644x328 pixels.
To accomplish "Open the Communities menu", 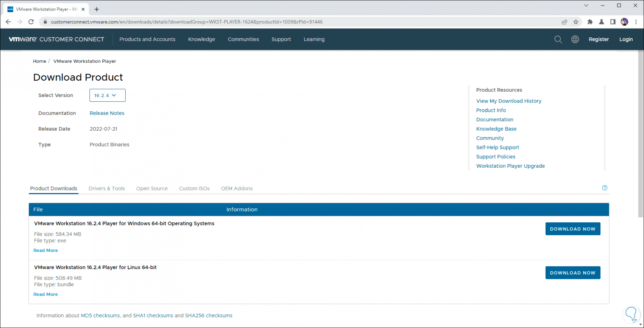I will [243, 39].
